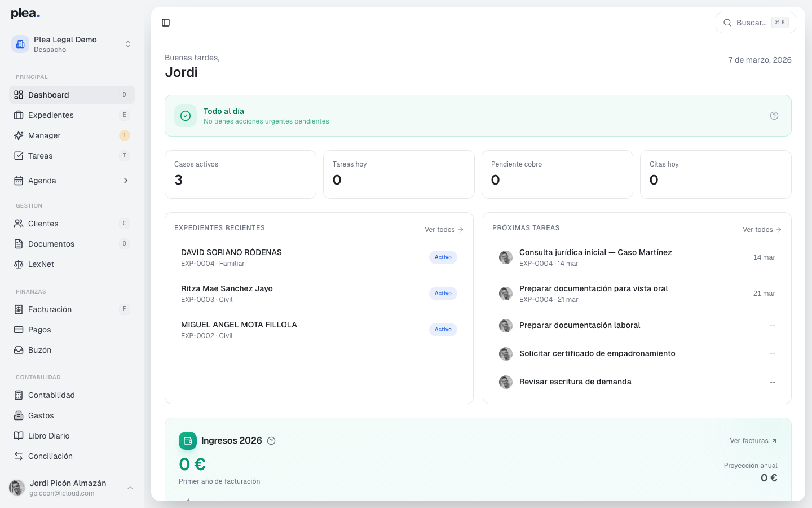Viewport: 812px width, 508px height.
Task: Expand the Jordi Picón Almazán profile menu
Action: pyautogui.click(x=130, y=488)
